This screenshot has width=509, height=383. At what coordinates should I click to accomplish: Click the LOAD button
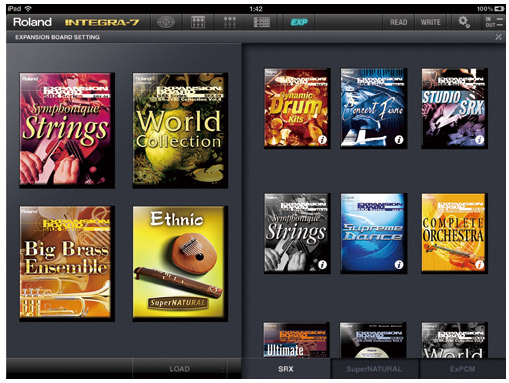tap(180, 369)
